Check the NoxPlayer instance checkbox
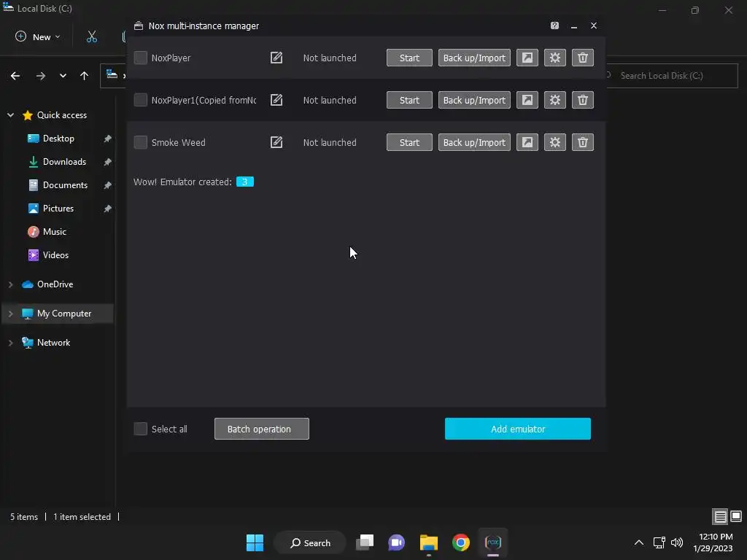The width and height of the screenshot is (747, 560). (x=141, y=58)
